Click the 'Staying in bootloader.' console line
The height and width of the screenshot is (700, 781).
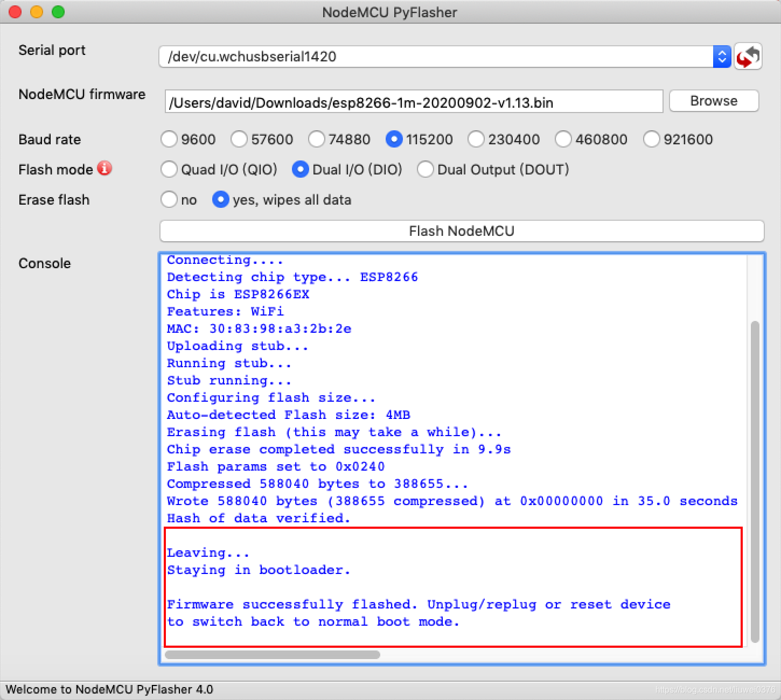(x=259, y=570)
